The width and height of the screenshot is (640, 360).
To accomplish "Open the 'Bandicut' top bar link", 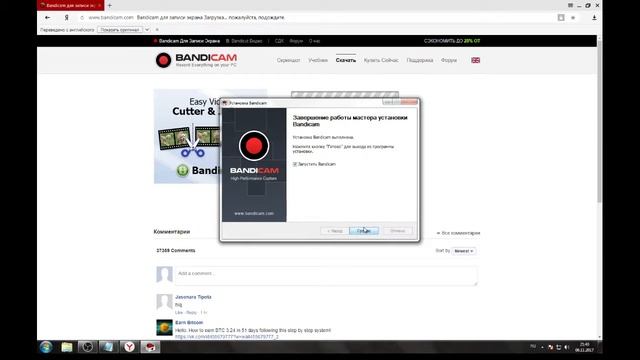I will 244,41.
